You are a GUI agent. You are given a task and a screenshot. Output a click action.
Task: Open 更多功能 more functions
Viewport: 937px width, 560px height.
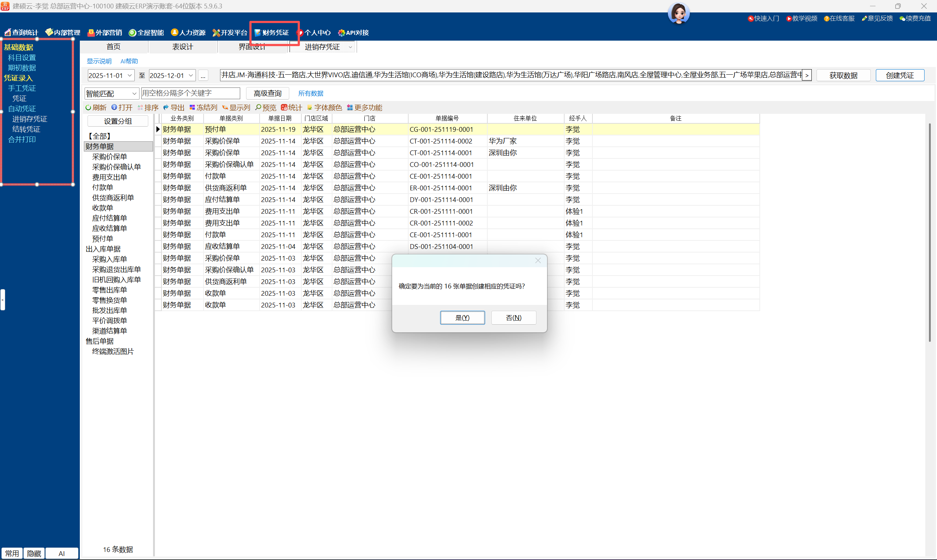tap(350, 108)
